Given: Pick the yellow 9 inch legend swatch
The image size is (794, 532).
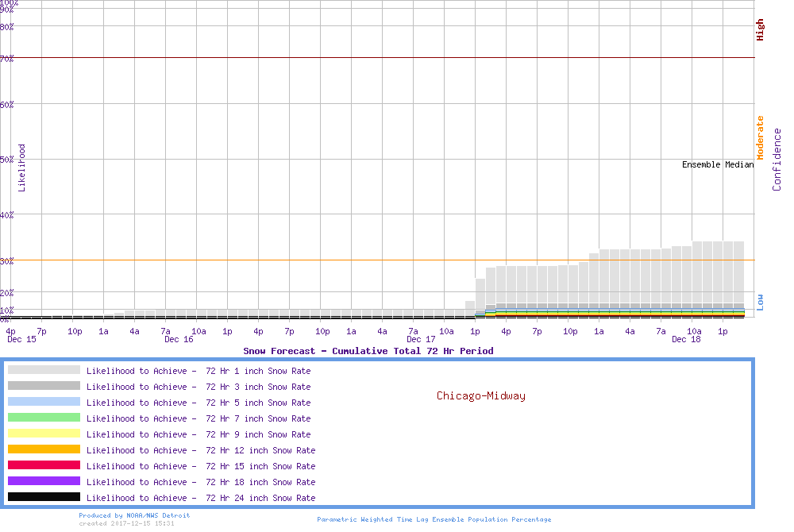Looking at the screenshot, I should 44,434.
